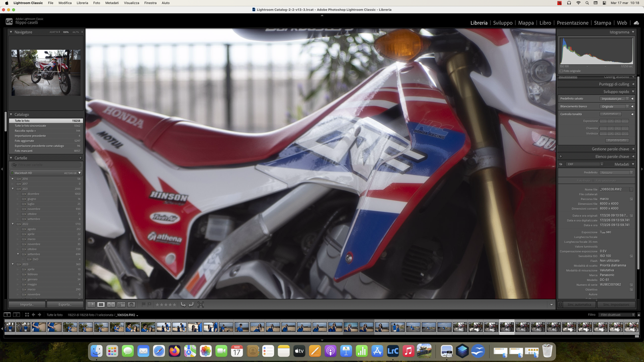Viewport: 644px width, 362px height.
Task: Open the Stampa module
Action: click(602, 23)
